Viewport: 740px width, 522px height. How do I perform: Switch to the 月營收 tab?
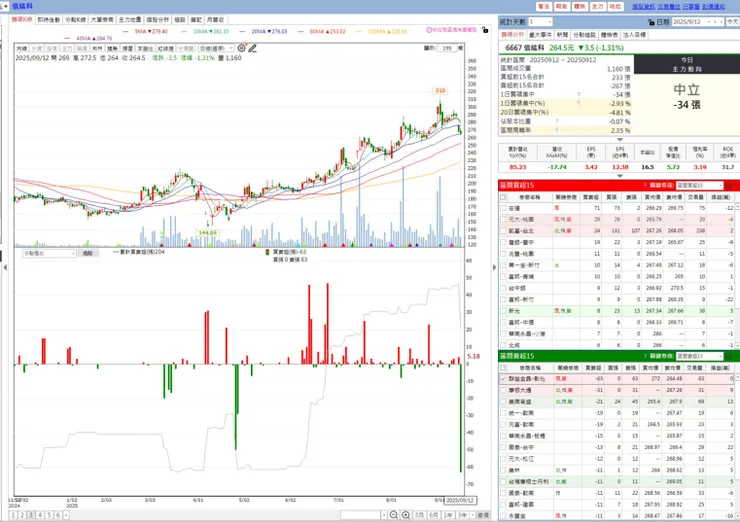coord(215,20)
